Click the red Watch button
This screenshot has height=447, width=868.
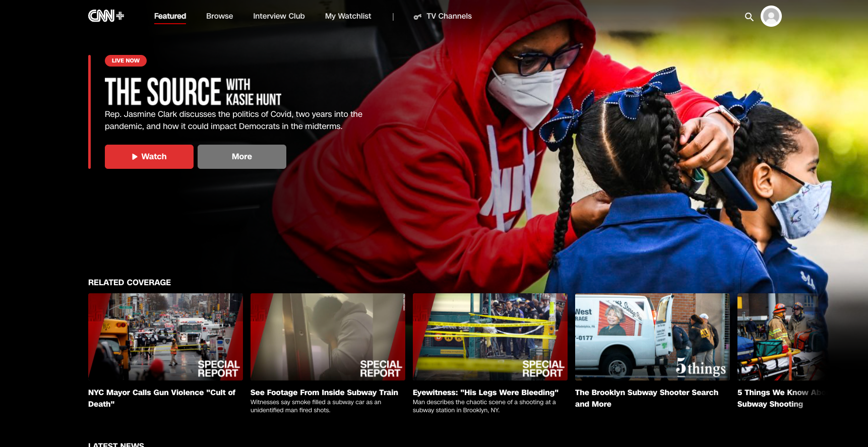pos(149,157)
